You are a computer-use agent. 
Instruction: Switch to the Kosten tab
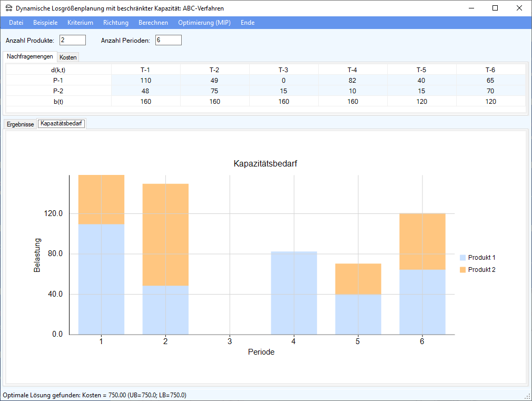(x=68, y=57)
